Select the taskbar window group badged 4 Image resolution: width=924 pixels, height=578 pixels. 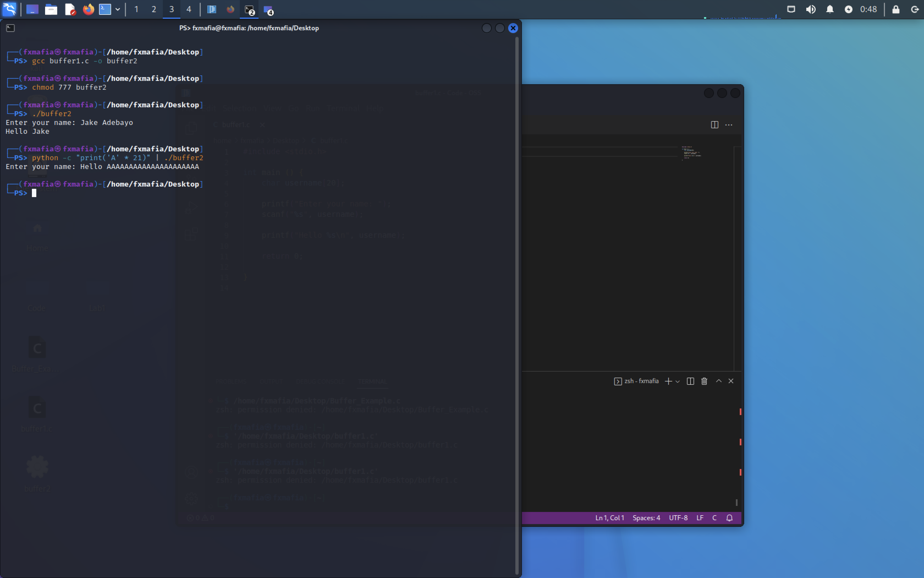268,10
